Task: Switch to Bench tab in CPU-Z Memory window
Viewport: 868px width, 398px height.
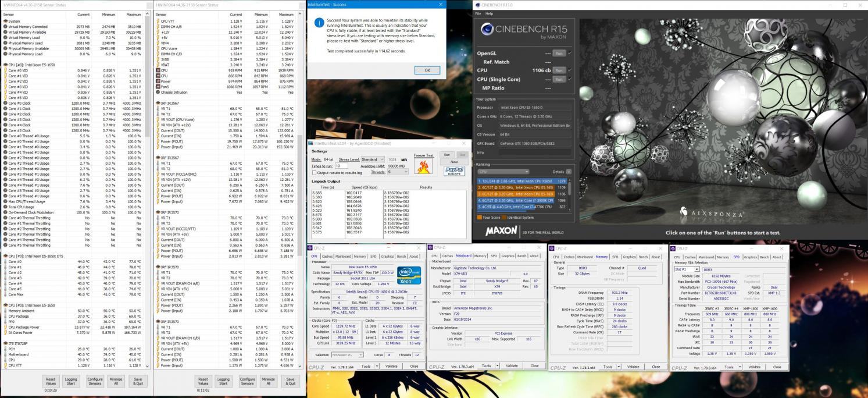Action: click(644, 257)
